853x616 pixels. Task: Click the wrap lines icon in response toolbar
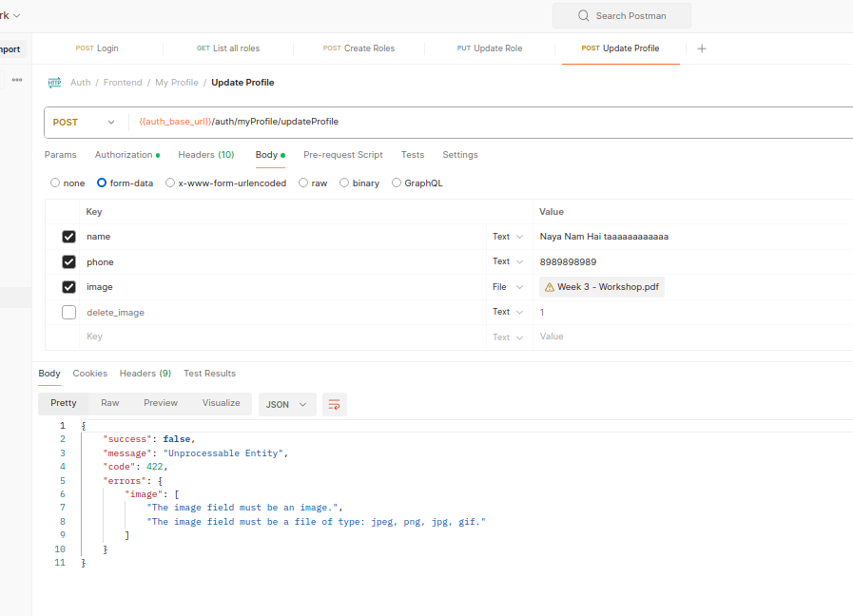click(x=334, y=404)
